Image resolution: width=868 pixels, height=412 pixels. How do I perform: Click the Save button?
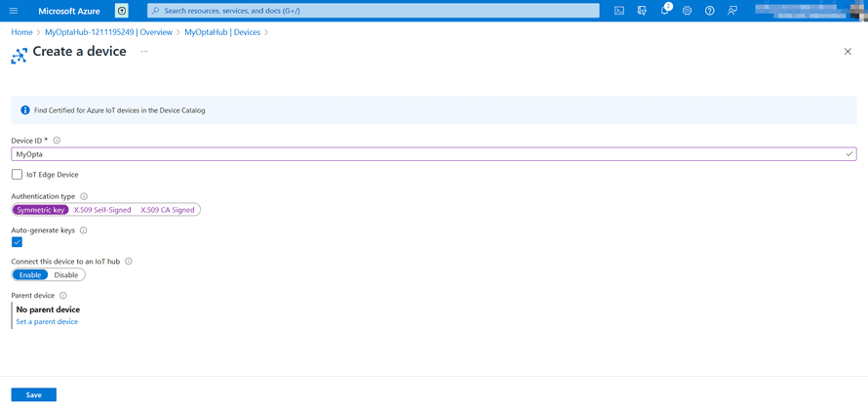tap(34, 394)
